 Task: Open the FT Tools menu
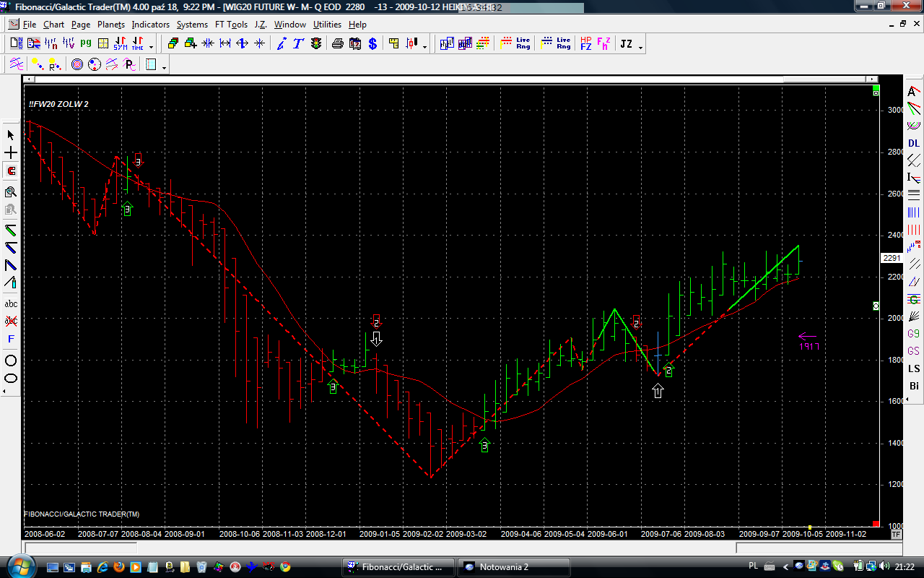coord(231,25)
